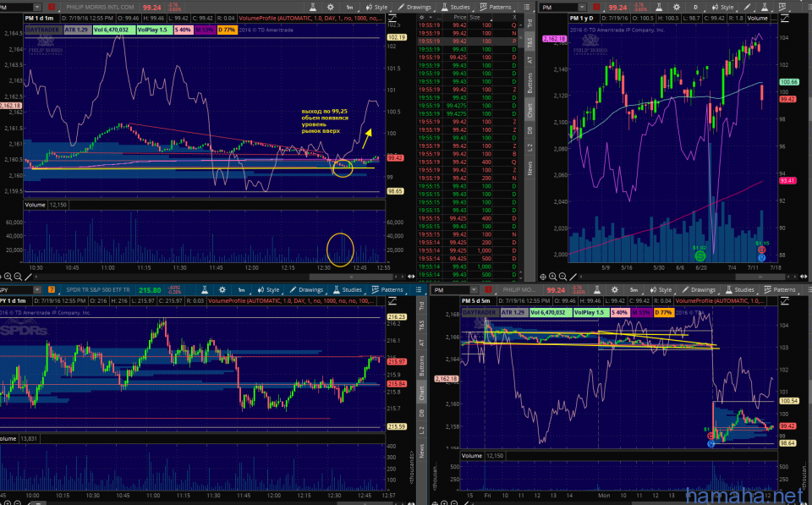The image size is (812, 505).
Task: Click the Price column header in Time & Sales
Action: point(460,17)
